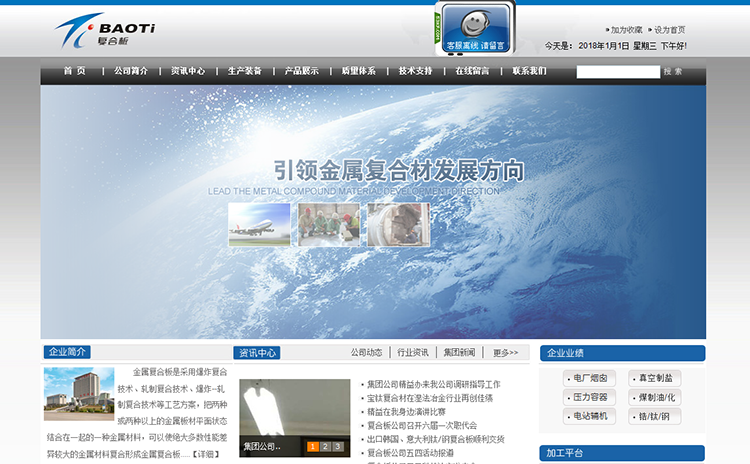The image size is (750, 464).
Task: Click the BAOTi logo
Action: pos(104,31)
